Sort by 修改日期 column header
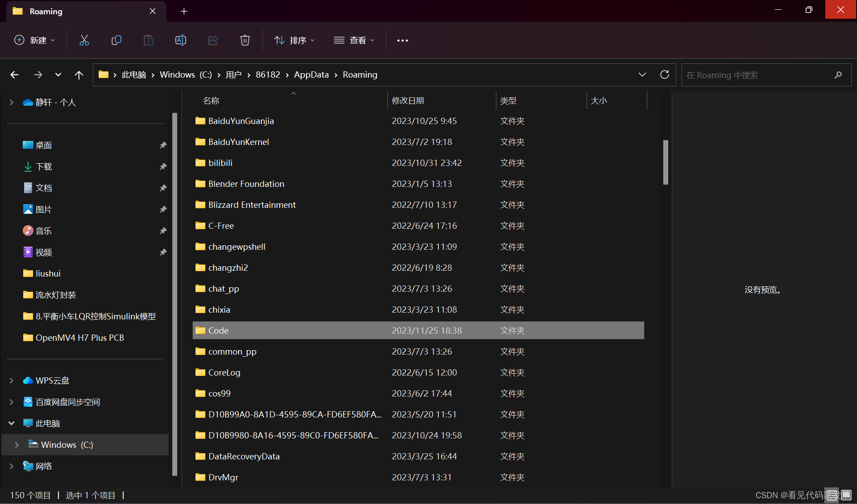 408,100
